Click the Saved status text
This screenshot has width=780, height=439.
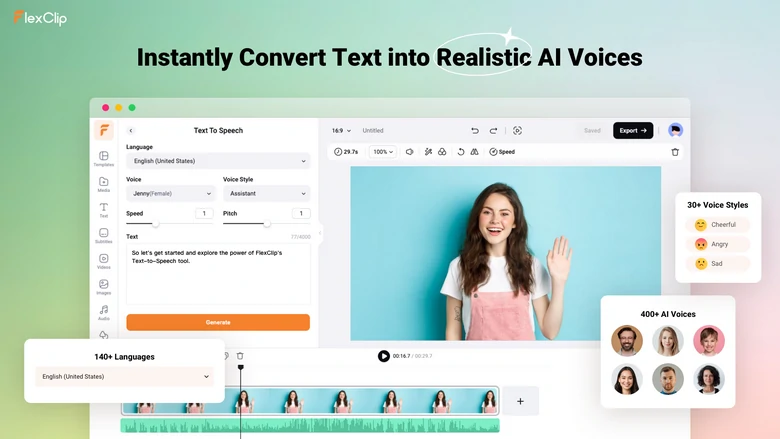pyautogui.click(x=592, y=131)
